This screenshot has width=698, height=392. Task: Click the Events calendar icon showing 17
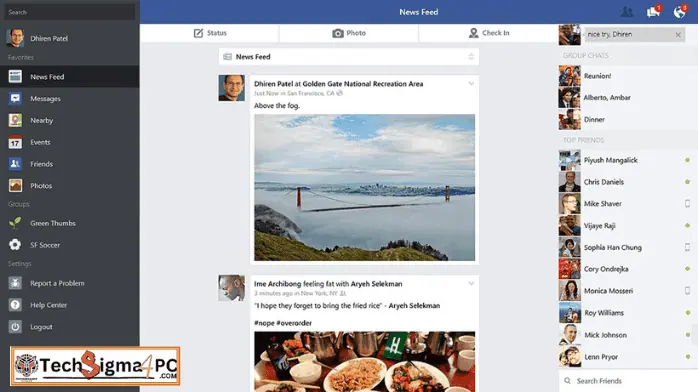pyautogui.click(x=15, y=142)
